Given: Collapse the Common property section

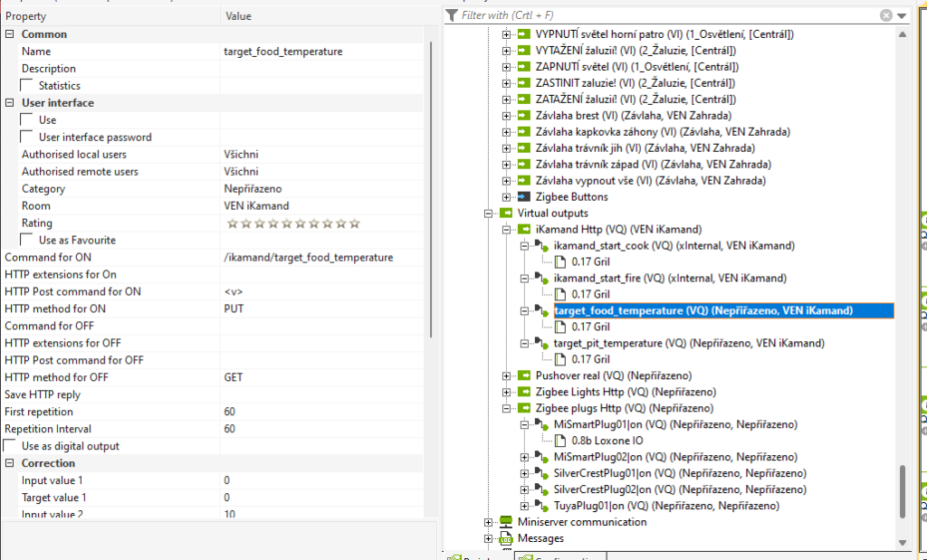Looking at the screenshot, I should coord(9,34).
